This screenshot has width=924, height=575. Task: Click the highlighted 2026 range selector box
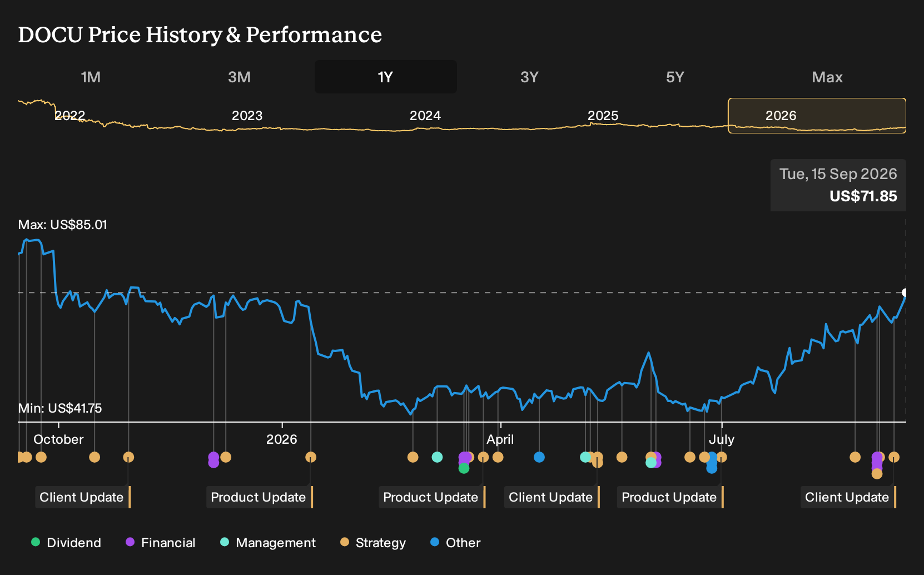(817, 116)
